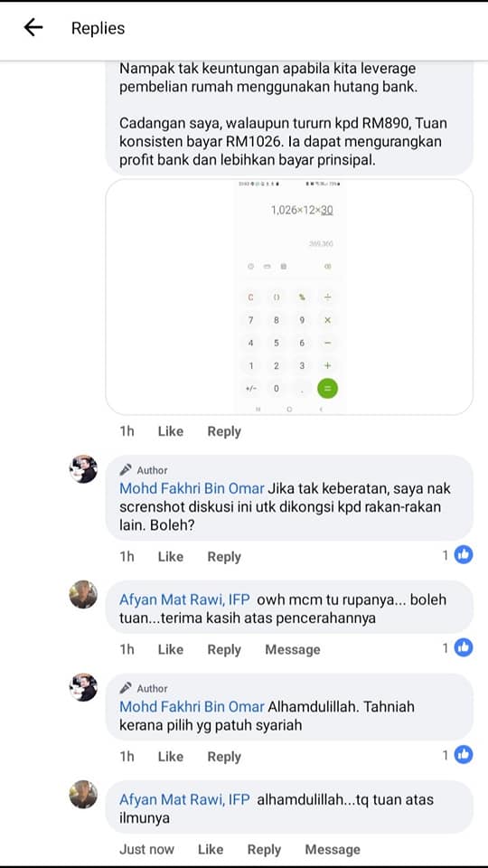Message Afyan from the 'pencerahannya' comment
Image resolution: width=488 pixels, height=868 pixels.
point(293,649)
